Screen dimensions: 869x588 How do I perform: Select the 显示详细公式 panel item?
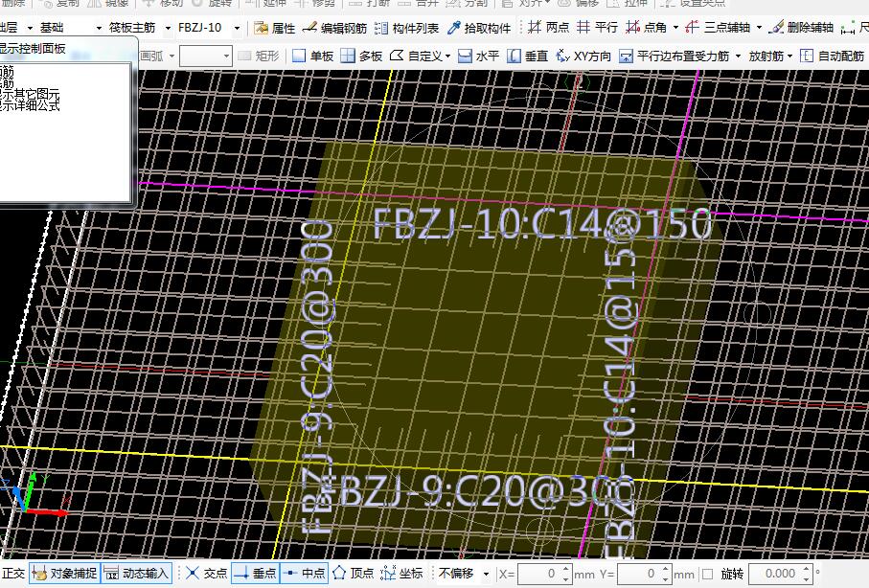[30, 105]
